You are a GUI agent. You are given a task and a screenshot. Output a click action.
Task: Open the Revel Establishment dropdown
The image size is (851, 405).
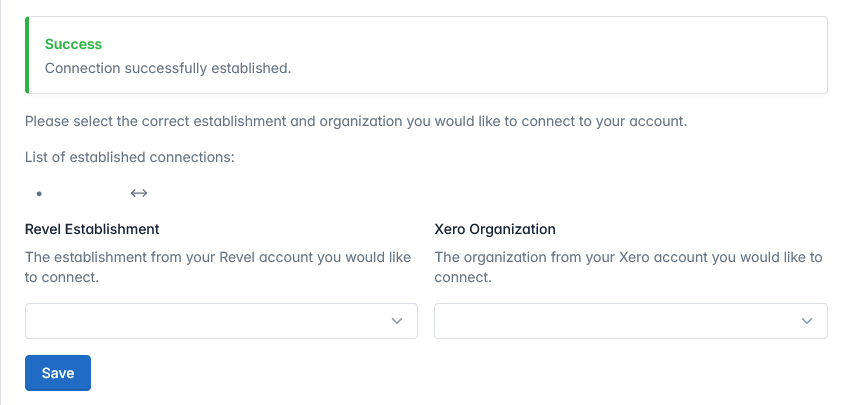click(x=221, y=321)
